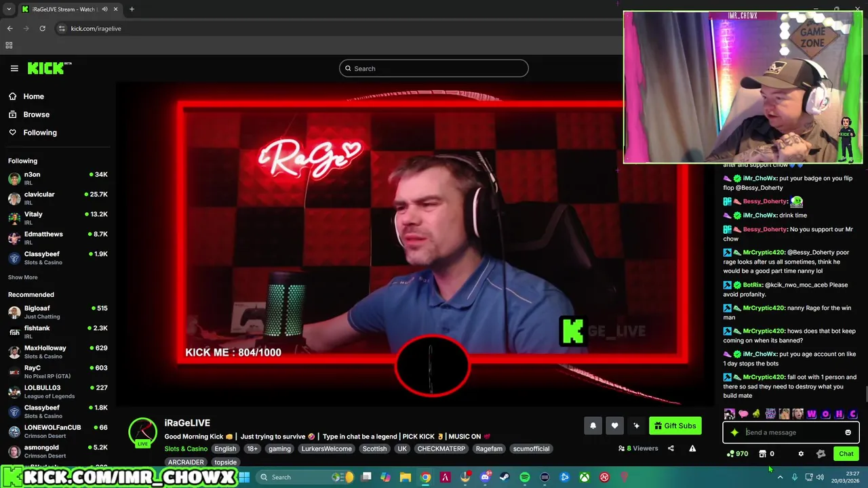The image size is (868, 488).
Task: Insert the pink W emote
Action: 812,414
